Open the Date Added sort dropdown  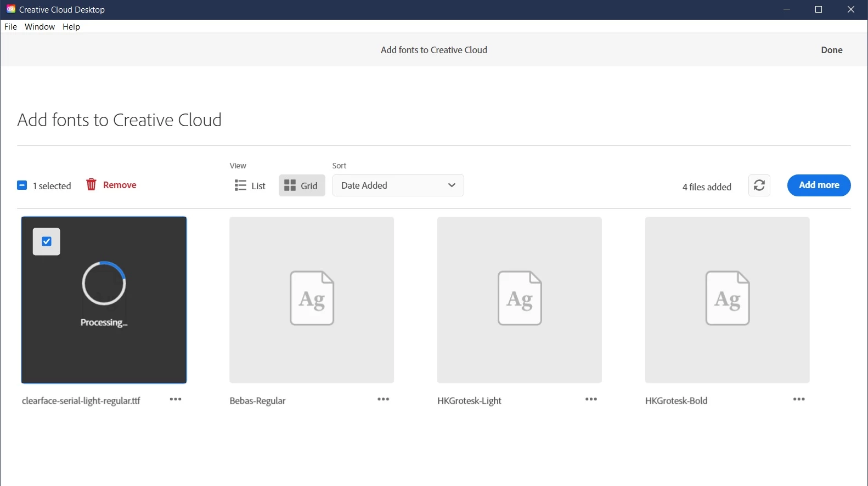[398, 185]
